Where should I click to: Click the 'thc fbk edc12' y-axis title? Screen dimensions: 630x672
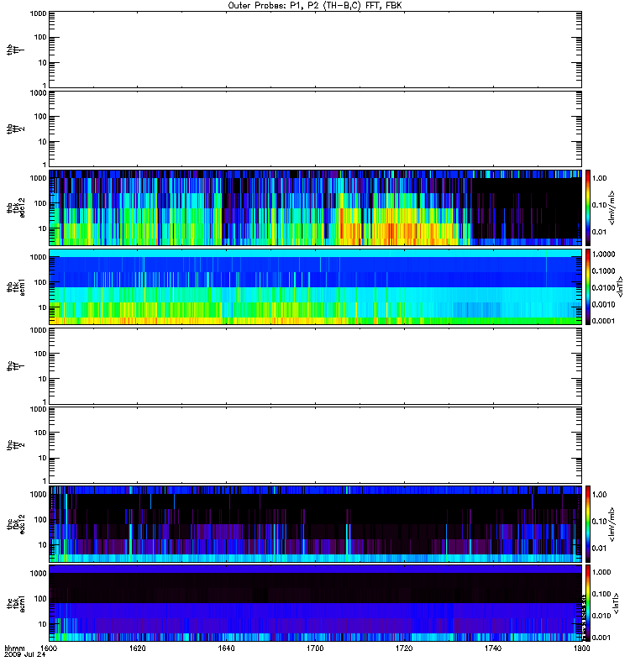[16, 524]
